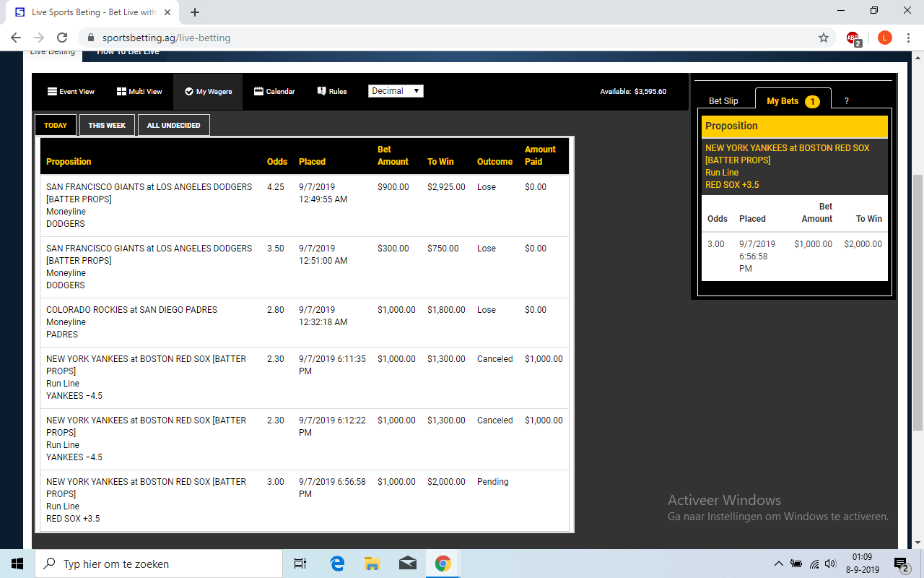Show hidden system tray icons
The width and height of the screenshot is (924, 578).
778,564
